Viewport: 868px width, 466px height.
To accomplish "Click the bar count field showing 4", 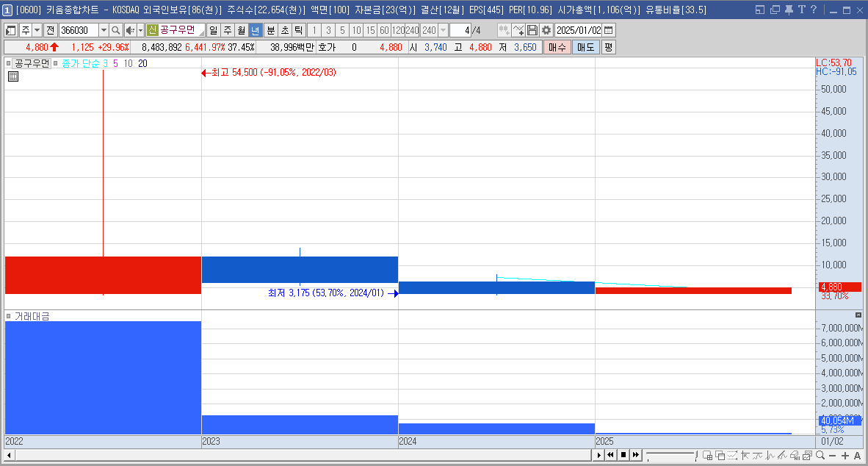I will click(460, 30).
